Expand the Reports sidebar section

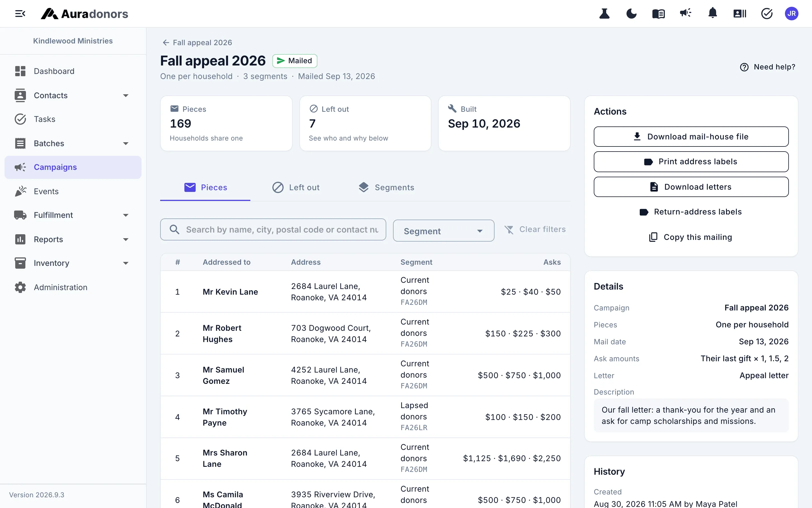pos(73,239)
